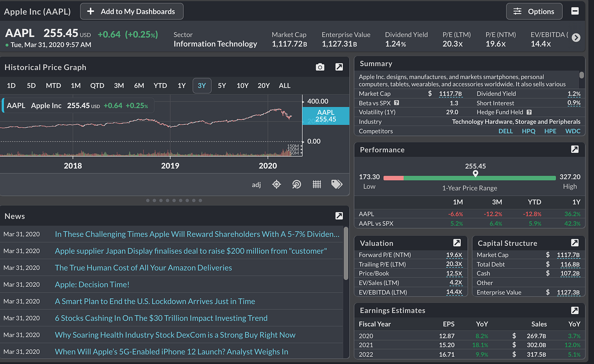Expand the Earnings Estimates panel
The width and height of the screenshot is (594, 364).
click(574, 310)
